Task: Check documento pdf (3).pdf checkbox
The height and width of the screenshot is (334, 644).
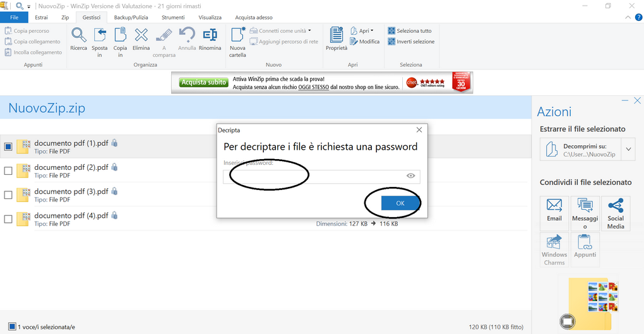Action: coord(8,195)
